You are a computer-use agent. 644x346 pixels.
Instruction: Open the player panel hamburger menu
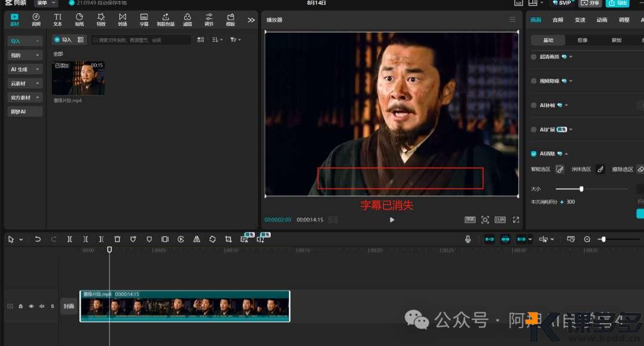pos(512,19)
